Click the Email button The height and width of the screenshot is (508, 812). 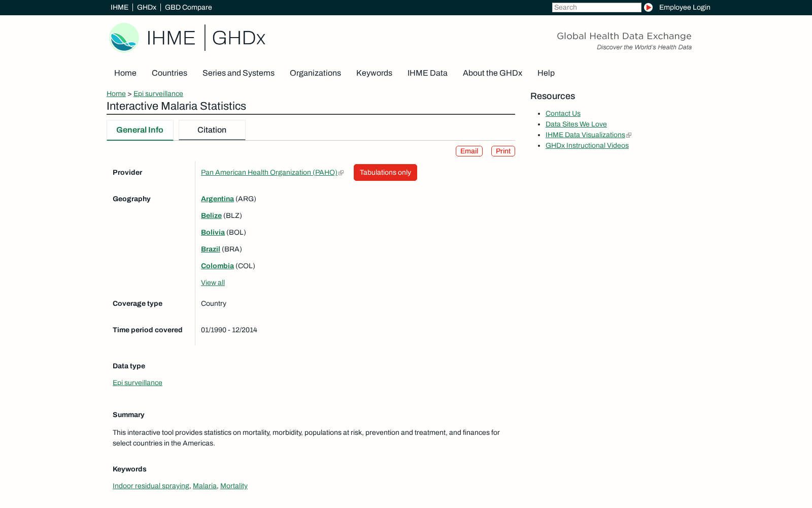(x=469, y=151)
